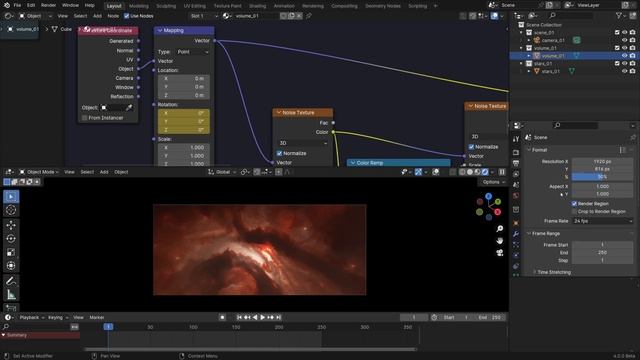Open the 3D dimensions dropdown on Noise Texture
Viewport: 640px width, 360px height.
(x=302, y=143)
